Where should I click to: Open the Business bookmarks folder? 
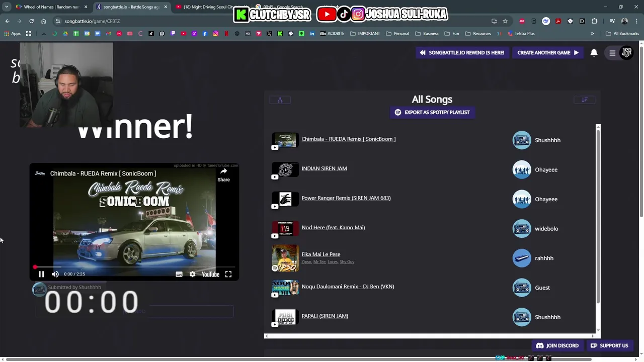point(427,33)
